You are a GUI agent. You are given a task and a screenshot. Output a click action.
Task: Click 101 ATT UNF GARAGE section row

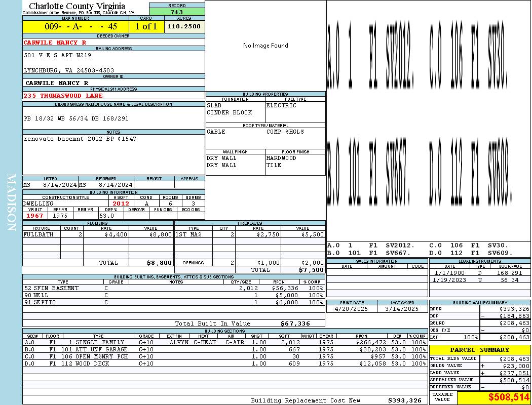225,349
